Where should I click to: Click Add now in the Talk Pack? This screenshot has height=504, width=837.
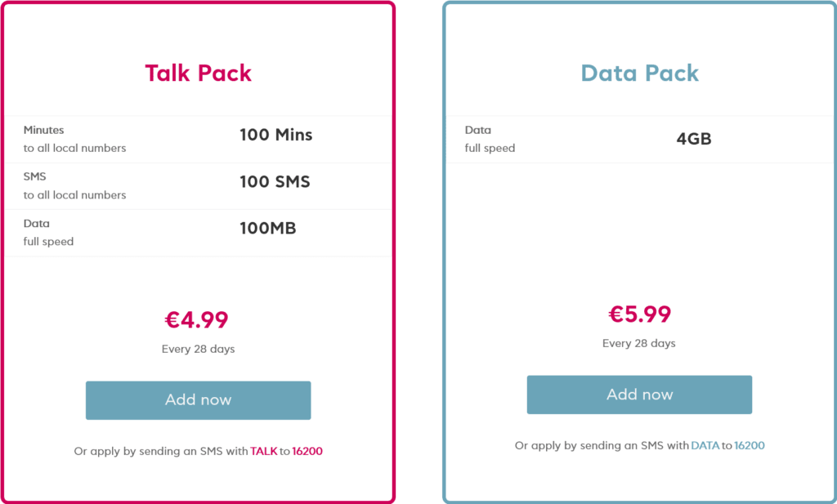[198, 400]
